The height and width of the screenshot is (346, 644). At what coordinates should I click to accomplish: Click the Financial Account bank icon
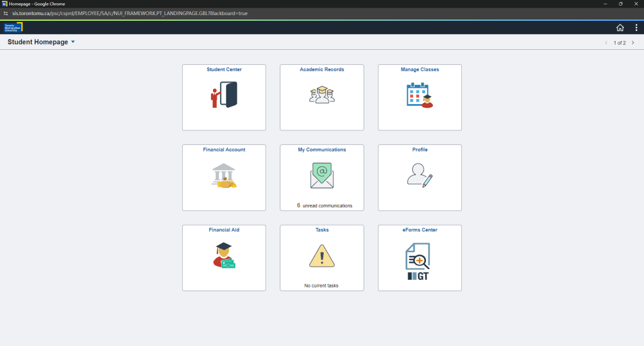[224, 176]
